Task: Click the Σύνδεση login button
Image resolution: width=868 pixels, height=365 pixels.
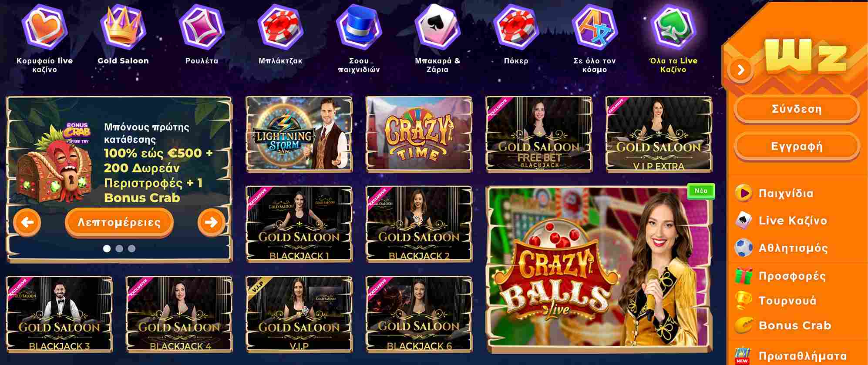Action: click(x=797, y=109)
